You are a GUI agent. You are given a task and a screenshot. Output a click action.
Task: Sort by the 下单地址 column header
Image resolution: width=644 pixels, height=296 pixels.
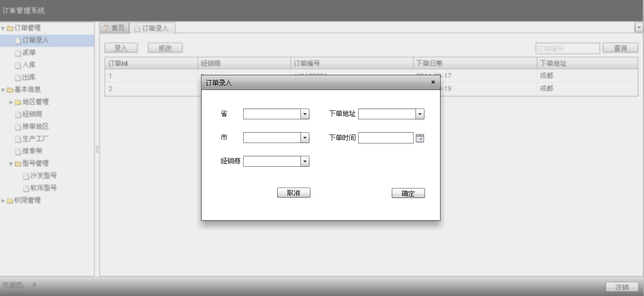click(x=588, y=63)
